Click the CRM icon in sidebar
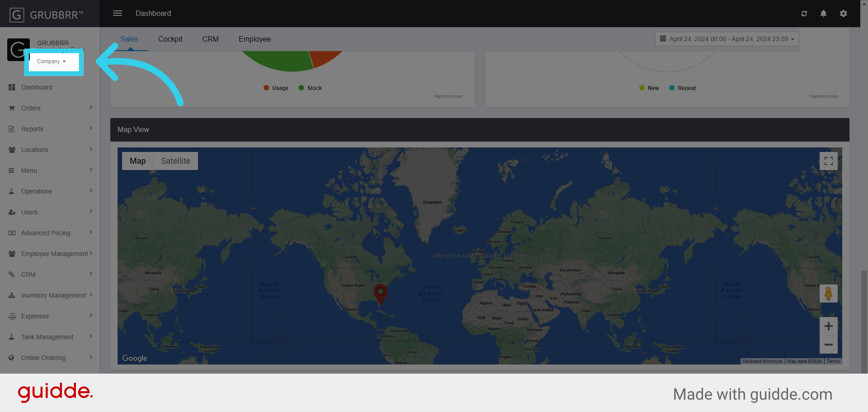Screen dimensions: 868x412 coord(12,275)
